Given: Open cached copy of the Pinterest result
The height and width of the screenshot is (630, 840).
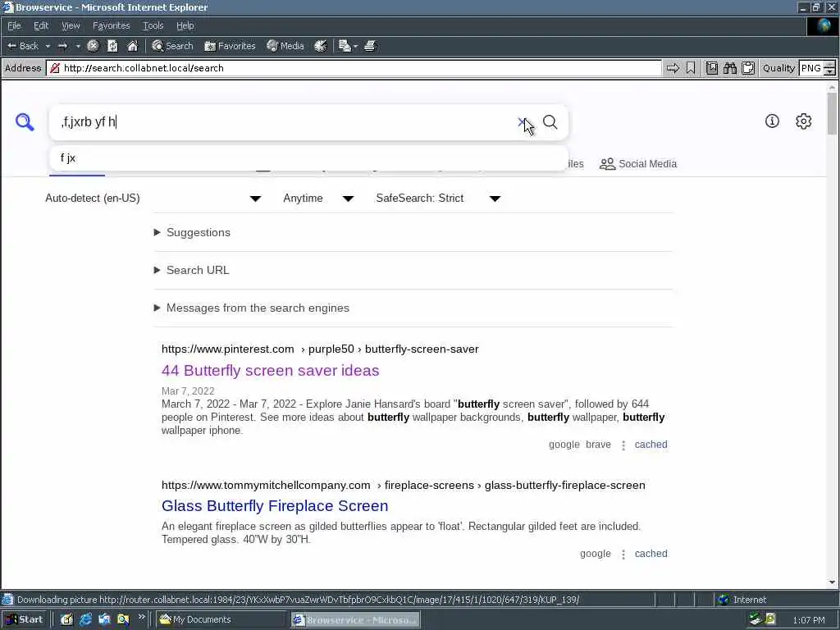Looking at the screenshot, I should pyautogui.click(x=651, y=445).
